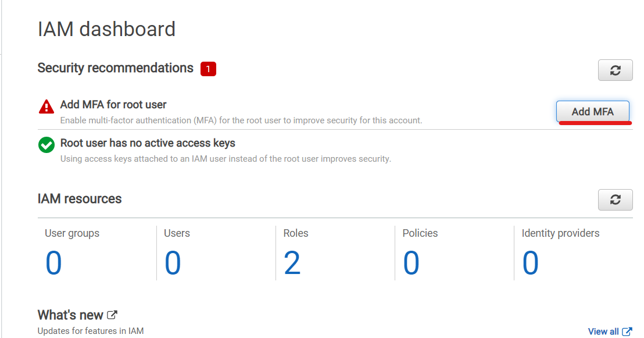The height and width of the screenshot is (338, 644).
Task: Open the Users count of 0
Action: [173, 263]
